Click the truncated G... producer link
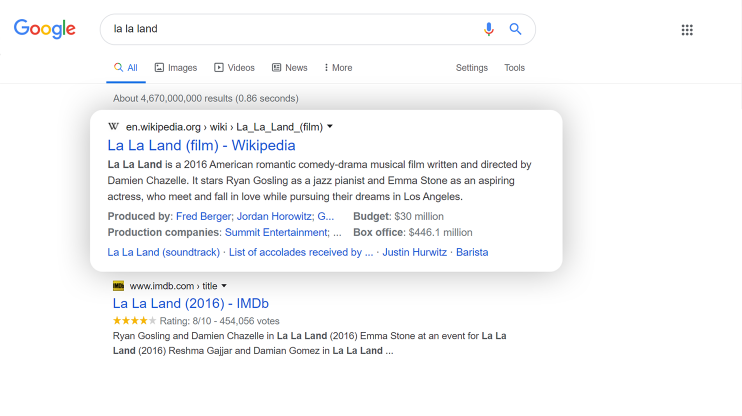 pyautogui.click(x=326, y=216)
